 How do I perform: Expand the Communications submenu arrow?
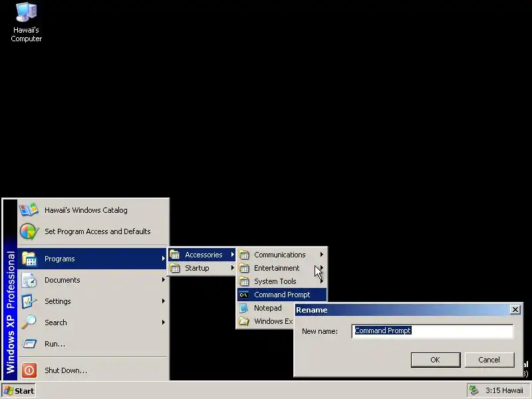click(x=322, y=255)
